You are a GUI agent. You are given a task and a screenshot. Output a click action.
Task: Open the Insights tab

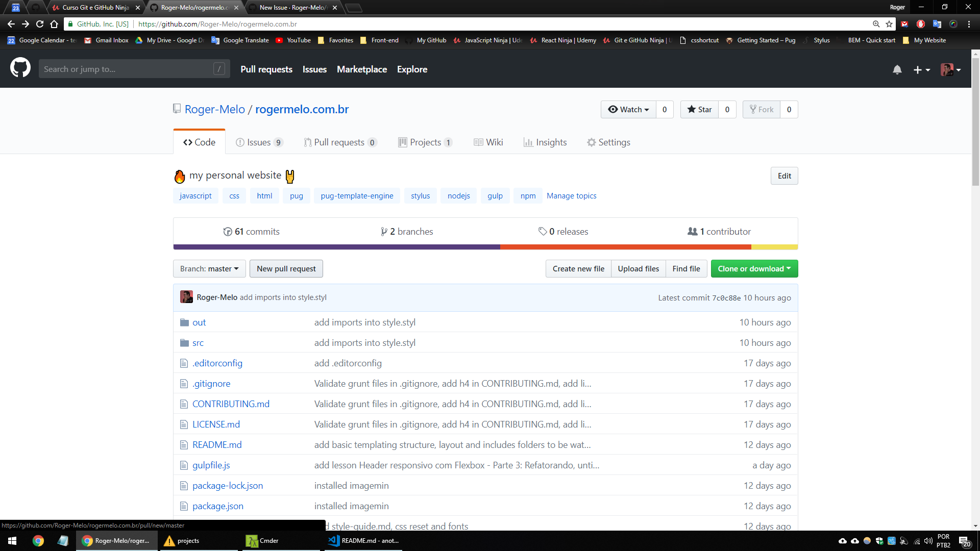pos(545,142)
